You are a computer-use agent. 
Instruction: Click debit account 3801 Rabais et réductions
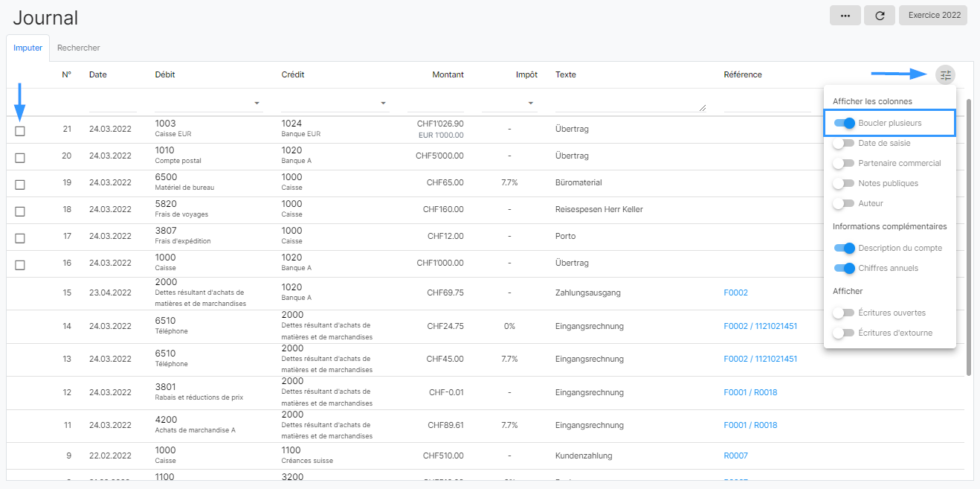(199, 391)
